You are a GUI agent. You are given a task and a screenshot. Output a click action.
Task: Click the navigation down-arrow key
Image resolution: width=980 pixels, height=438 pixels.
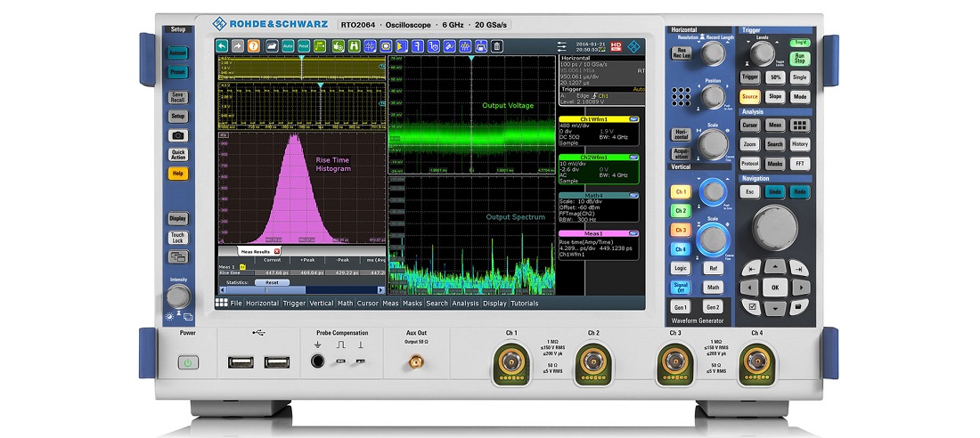[x=775, y=309]
